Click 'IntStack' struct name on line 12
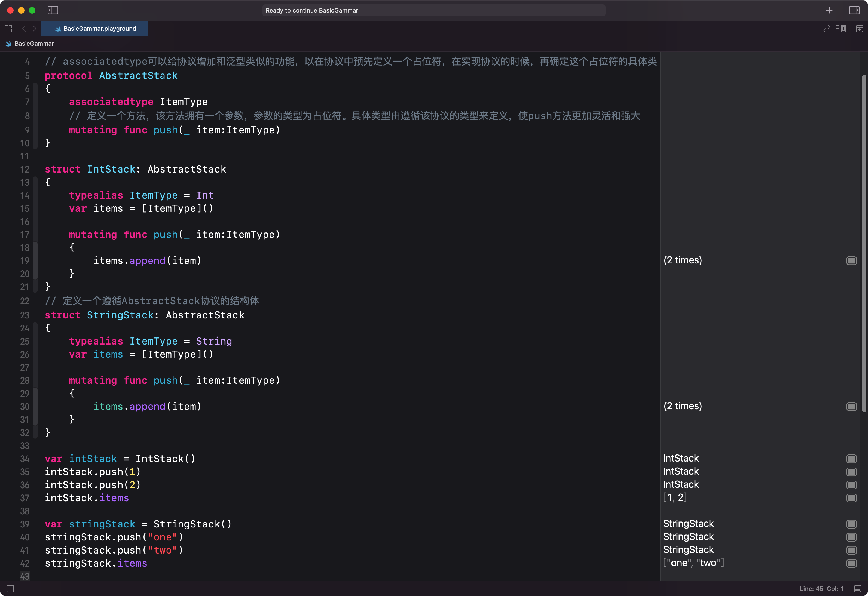The height and width of the screenshot is (596, 868). pos(111,169)
